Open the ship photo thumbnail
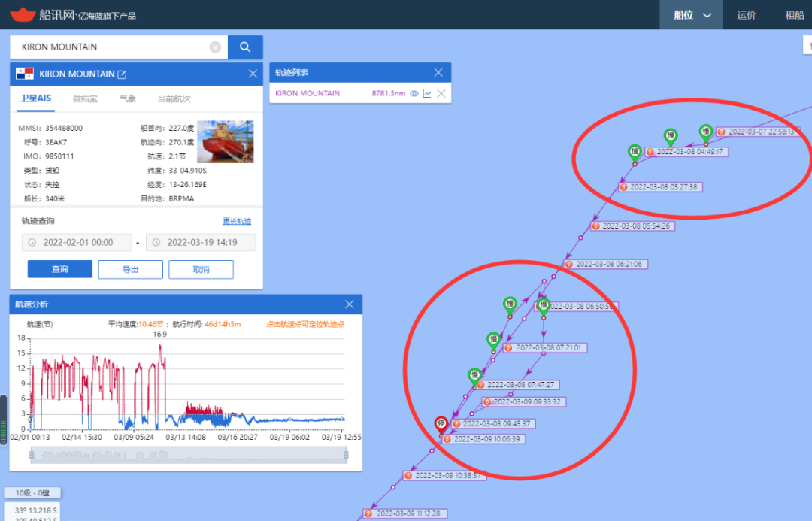812x521 pixels. [x=225, y=141]
